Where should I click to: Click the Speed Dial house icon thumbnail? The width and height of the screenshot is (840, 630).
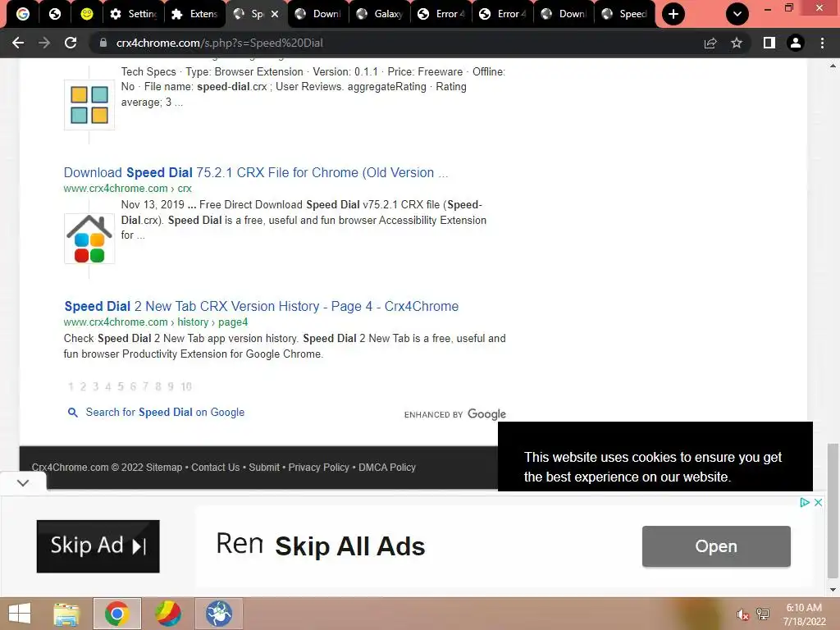[x=89, y=239]
